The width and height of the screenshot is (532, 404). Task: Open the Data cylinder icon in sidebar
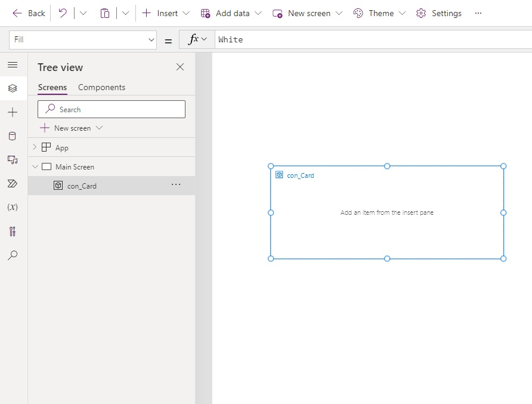point(12,137)
